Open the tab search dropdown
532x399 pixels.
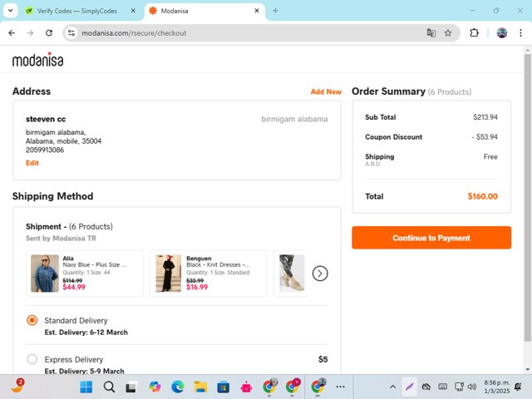[x=11, y=11]
